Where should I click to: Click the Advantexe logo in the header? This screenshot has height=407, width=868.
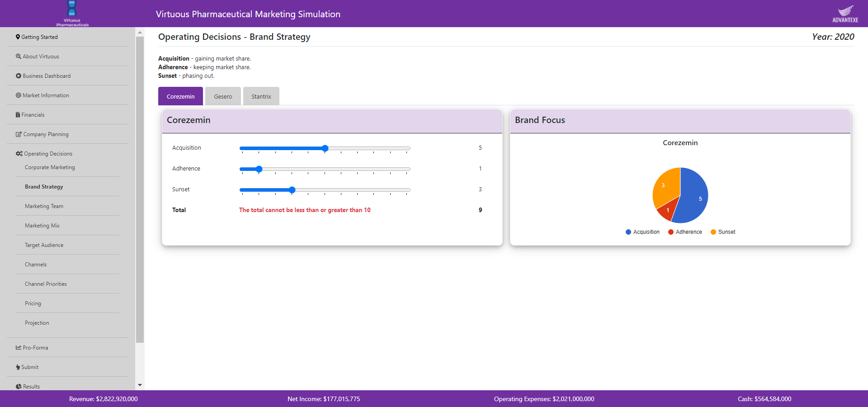tap(846, 13)
